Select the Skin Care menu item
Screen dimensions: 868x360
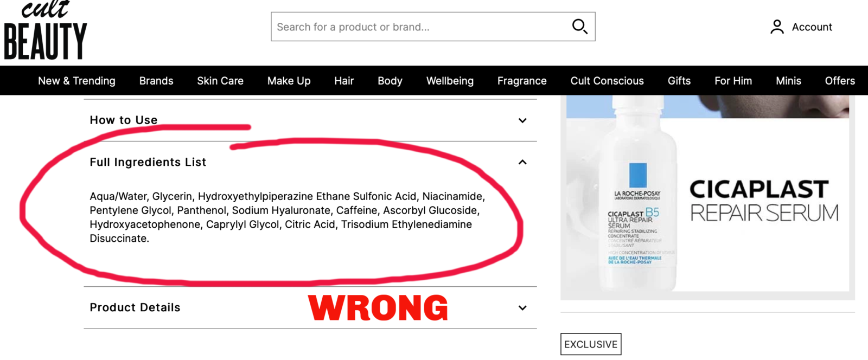click(220, 81)
